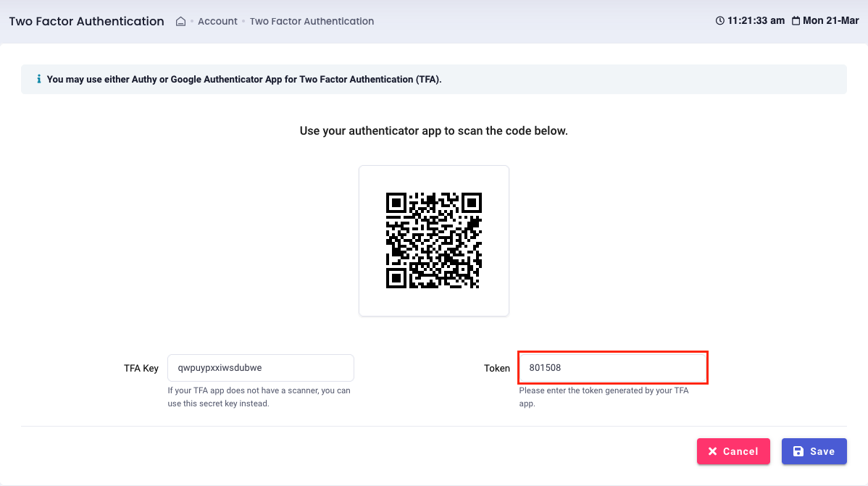Click the Mon 21-Mar date text
The image size is (868, 486).
click(831, 20)
